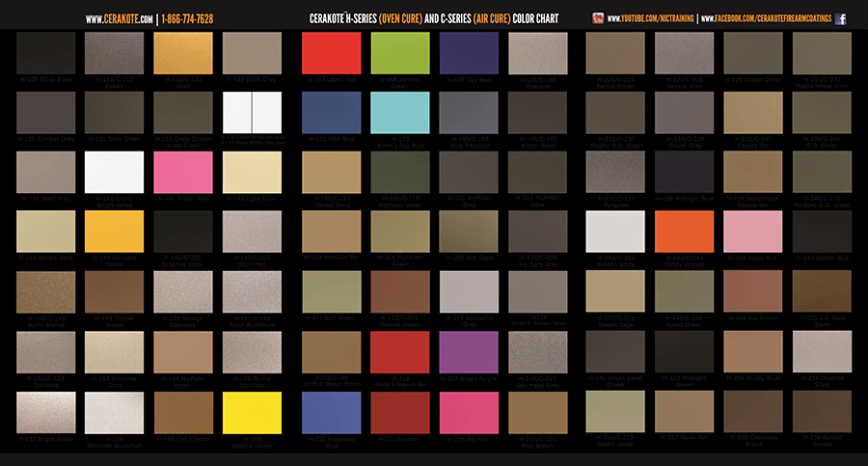Choose the H-255 Crushed Silver swatch

coord(822,352)
